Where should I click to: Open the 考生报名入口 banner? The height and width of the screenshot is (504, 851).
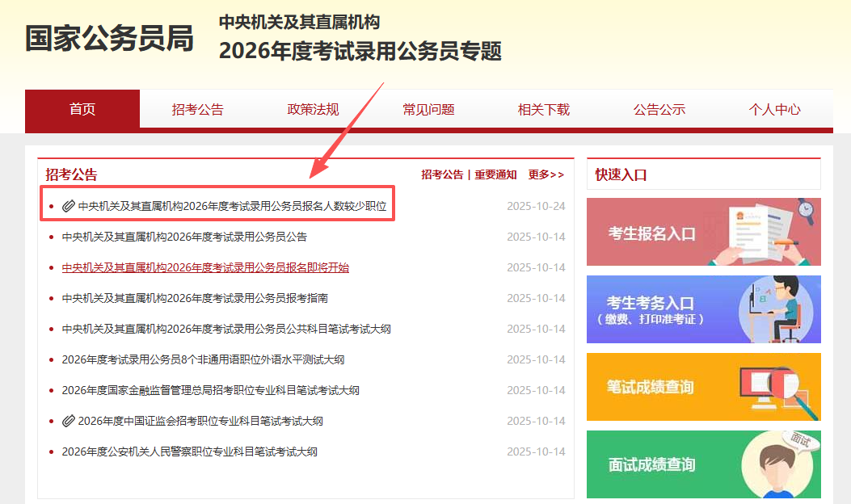pos(703,233)
